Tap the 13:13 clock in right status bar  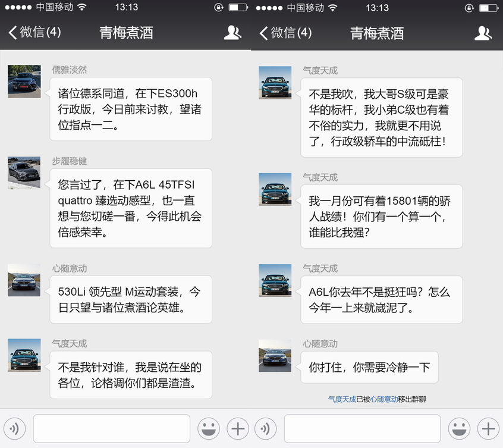tap(377, 8)
